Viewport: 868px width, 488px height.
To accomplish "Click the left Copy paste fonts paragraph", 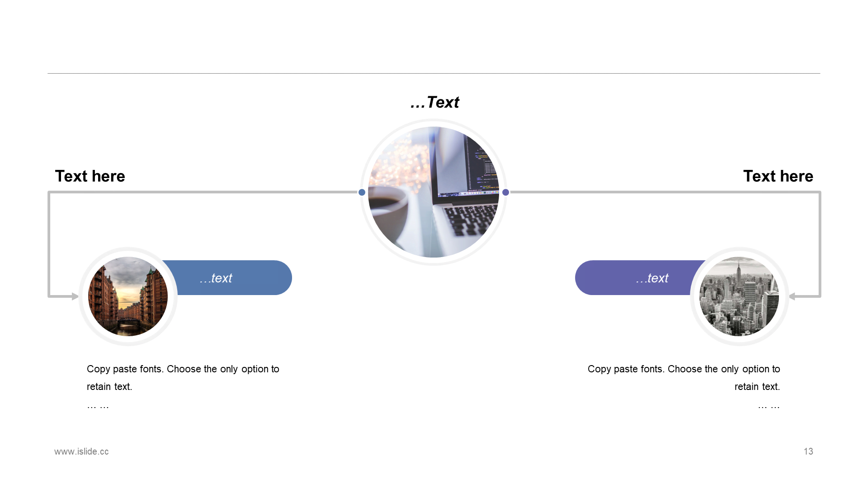I will 183,378.
